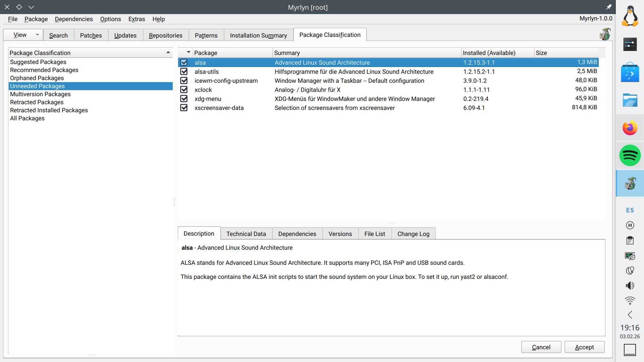
Task: Open Firefox from the side panel
Action: pyautogui.click(x=630, y=128)
